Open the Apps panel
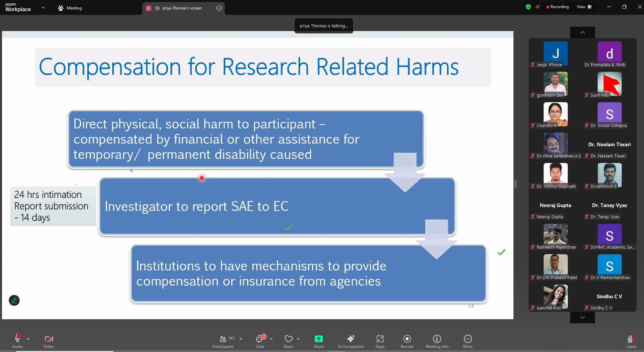 380,341
